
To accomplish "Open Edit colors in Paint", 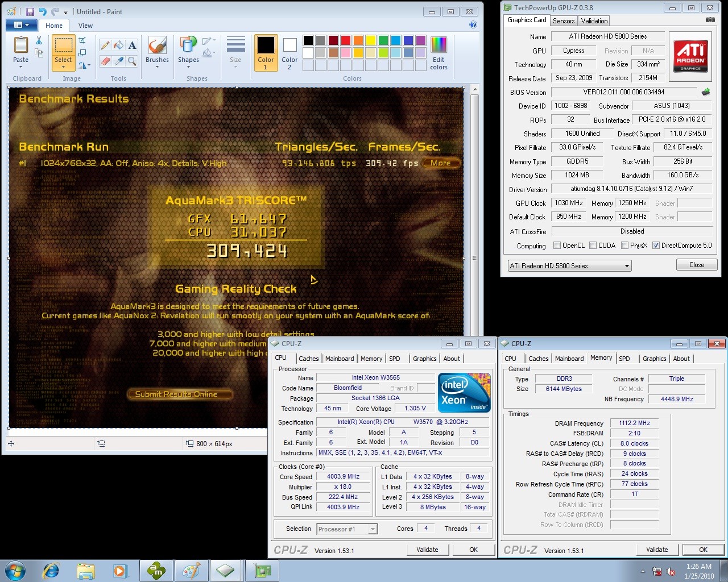I will (x=439, y=53).
